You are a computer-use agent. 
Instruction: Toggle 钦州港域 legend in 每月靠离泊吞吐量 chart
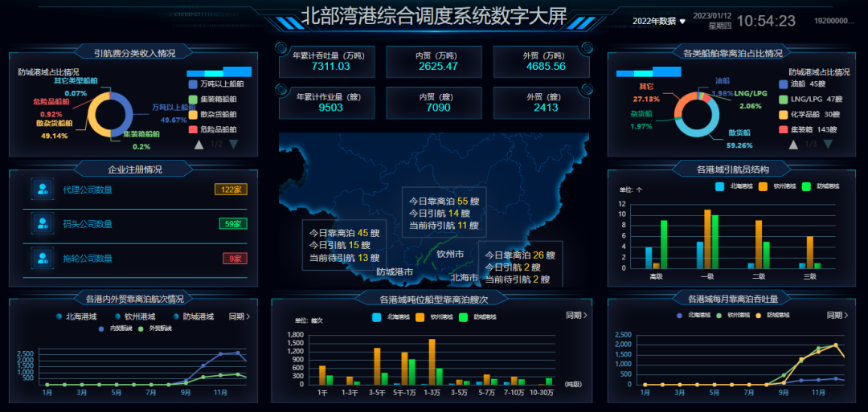pyautogui.click(x=734, y=315)
